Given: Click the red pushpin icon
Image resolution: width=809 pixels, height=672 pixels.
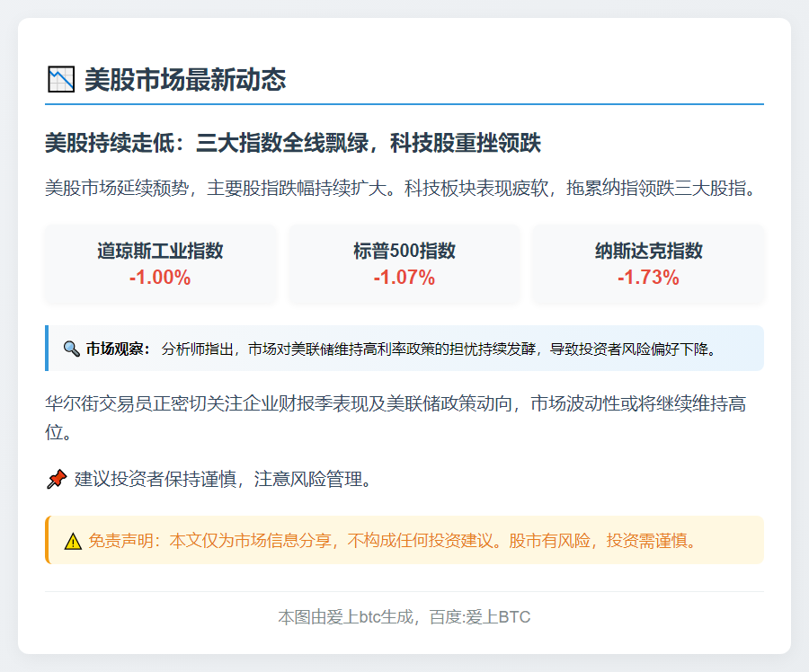Looking at the screenshot, I should click(56, 479).
